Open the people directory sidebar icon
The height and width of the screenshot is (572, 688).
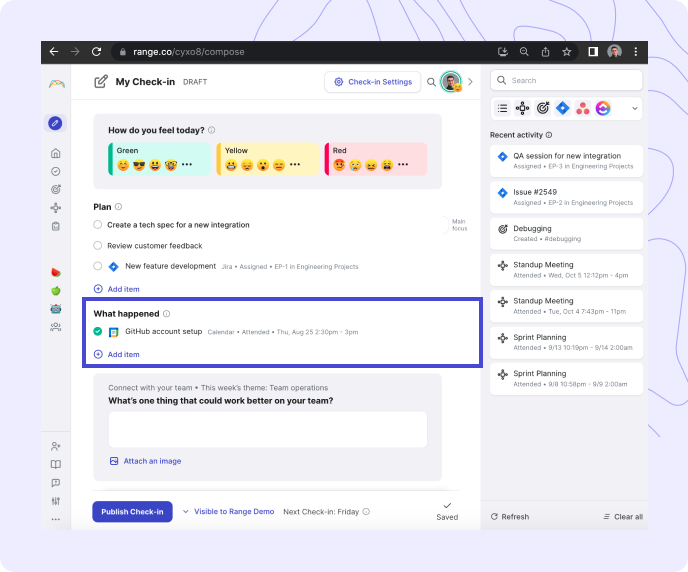click(x=56, y=327)
